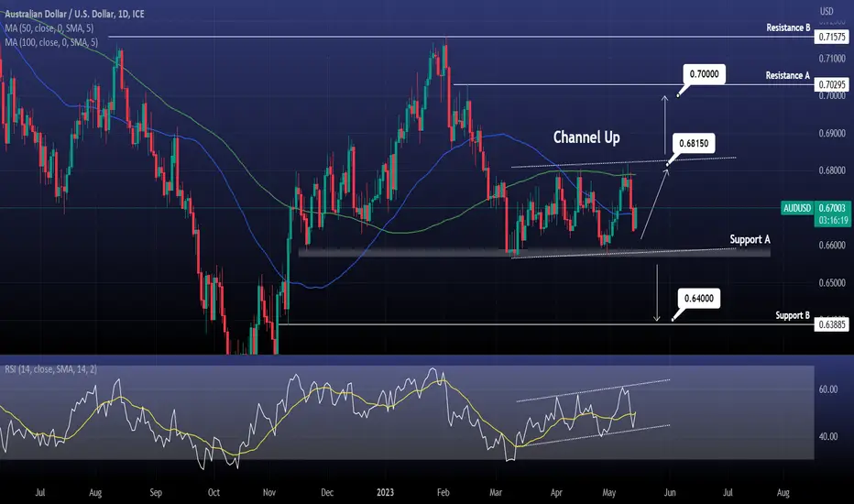Click the 2023 label on the time axis

tap(385, 493)
